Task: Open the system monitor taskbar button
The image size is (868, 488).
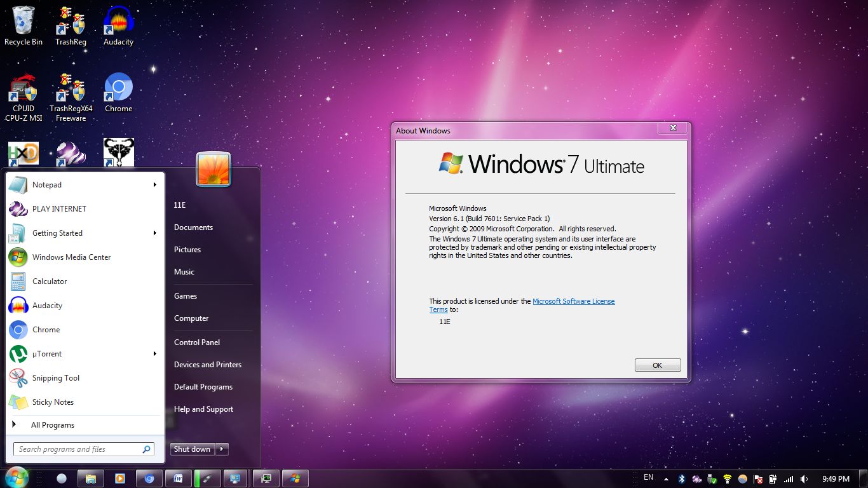Action: [266, 478]
